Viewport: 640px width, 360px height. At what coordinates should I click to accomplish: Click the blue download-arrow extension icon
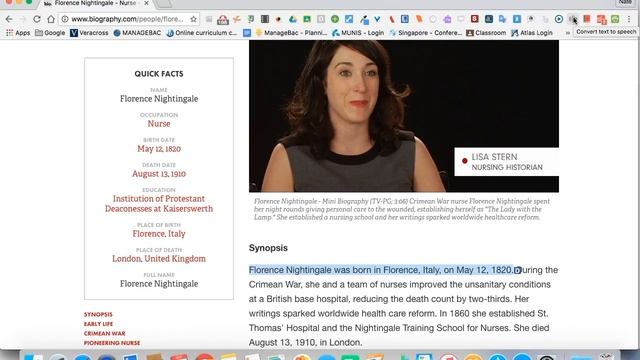[517, 19]
